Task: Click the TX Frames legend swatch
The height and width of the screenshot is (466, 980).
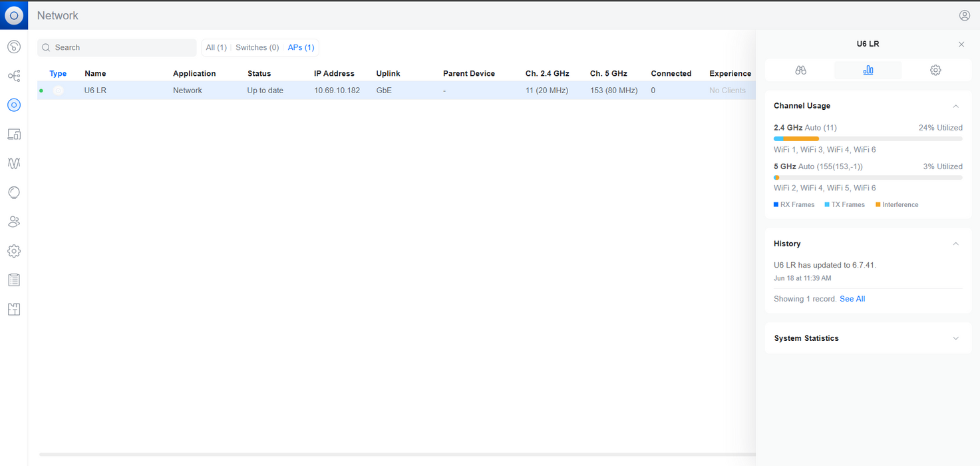Action: click(x=827, y=205)
